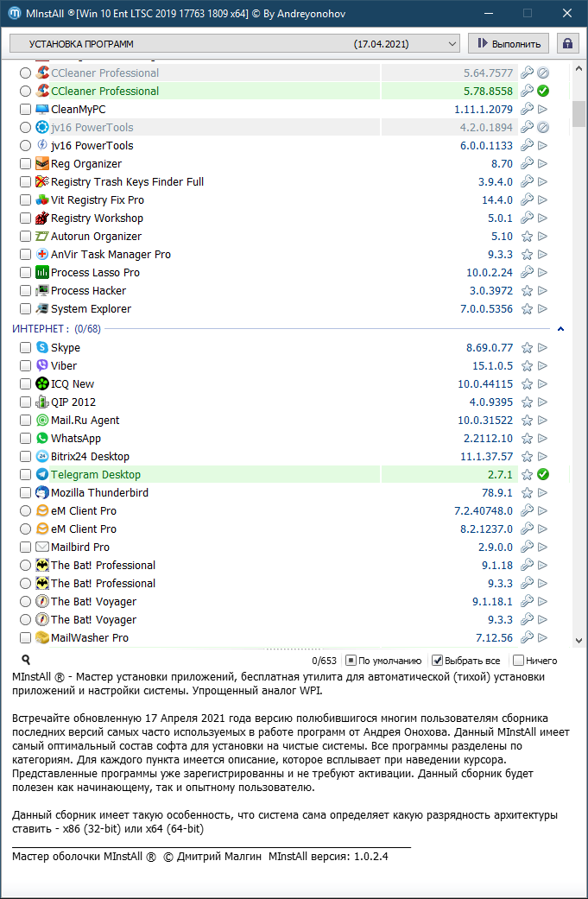Click the star icon for Viber

coord(527,366)
